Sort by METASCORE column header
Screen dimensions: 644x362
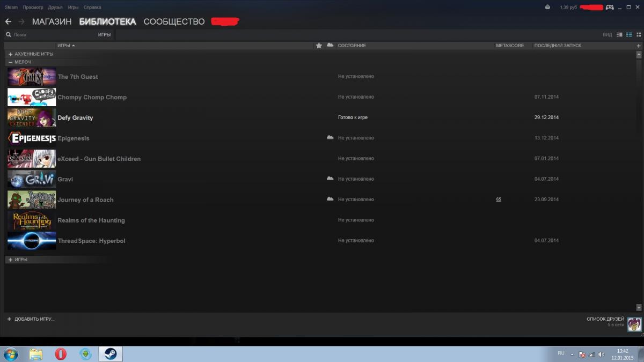pos(510,46)
